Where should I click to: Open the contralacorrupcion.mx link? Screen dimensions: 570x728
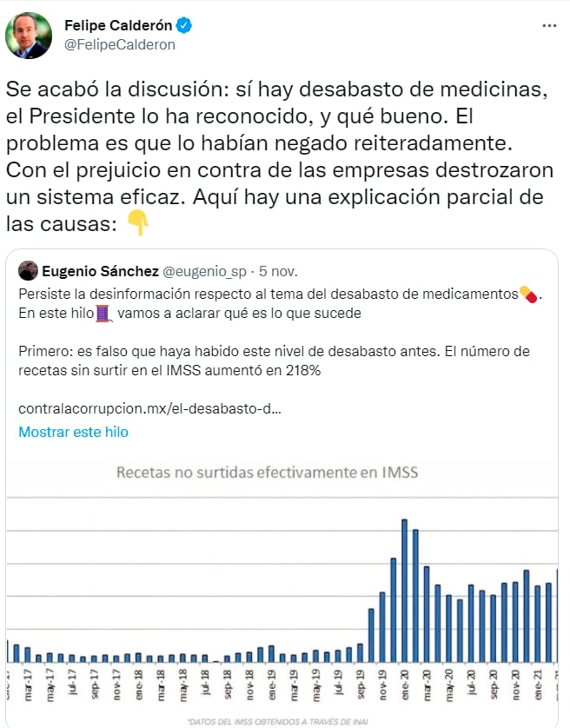pos(149,407)
